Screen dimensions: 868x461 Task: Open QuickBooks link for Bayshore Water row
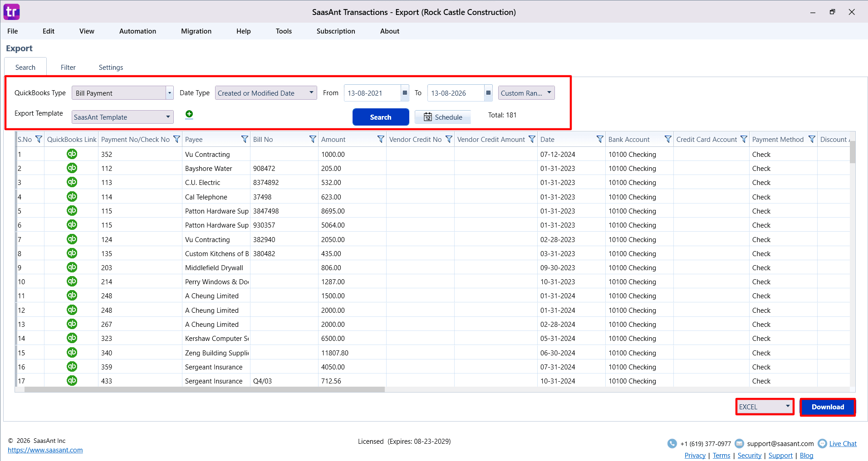[72, 168]
